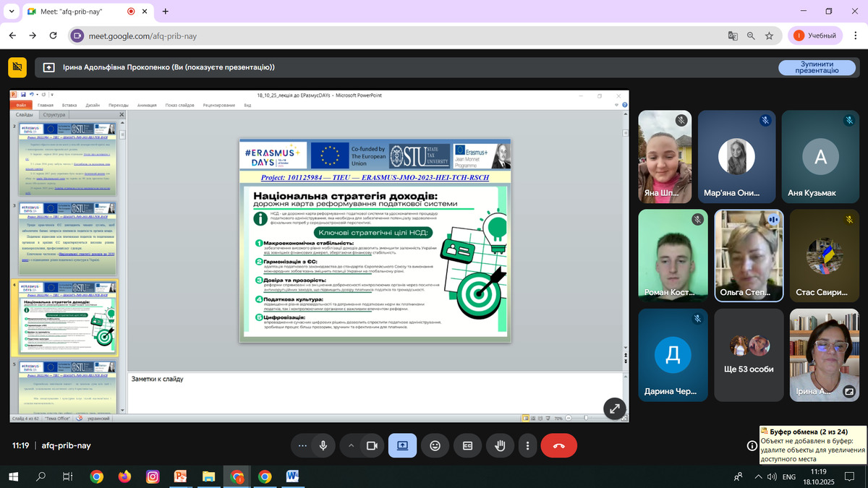This screenshot has height=488, width=868.
Task: Click the screen share presenting icon
Action: (x=402, y=446)
